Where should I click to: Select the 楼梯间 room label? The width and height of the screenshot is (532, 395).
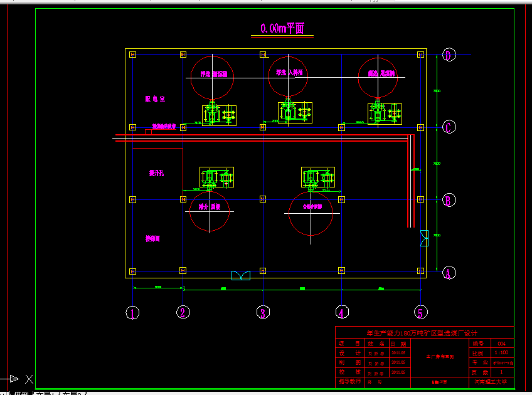pos(152,239)
